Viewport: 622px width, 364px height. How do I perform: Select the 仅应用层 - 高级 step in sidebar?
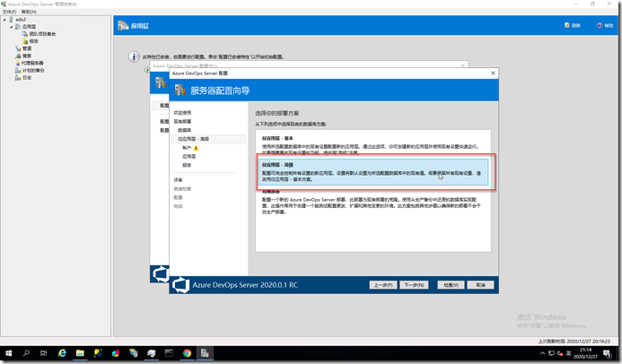208,139
